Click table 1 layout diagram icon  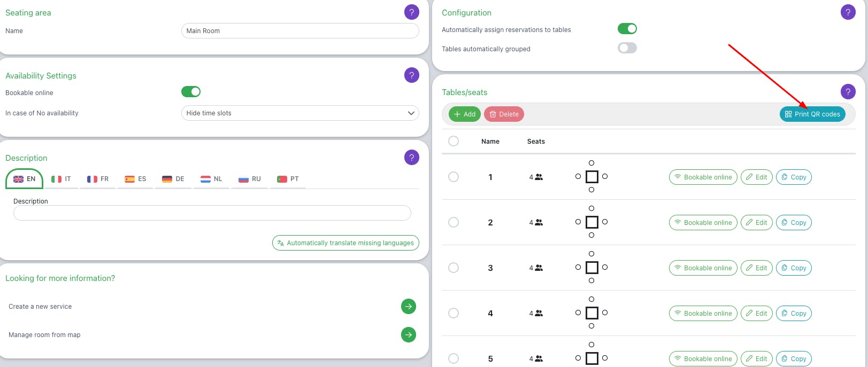[x=592, y=176]
